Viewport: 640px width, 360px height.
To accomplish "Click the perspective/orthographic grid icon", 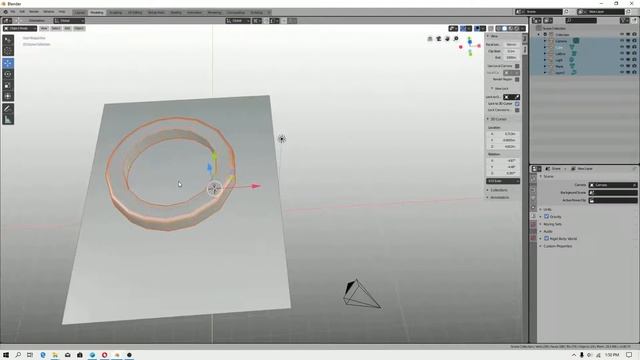I will pos(430,39).
